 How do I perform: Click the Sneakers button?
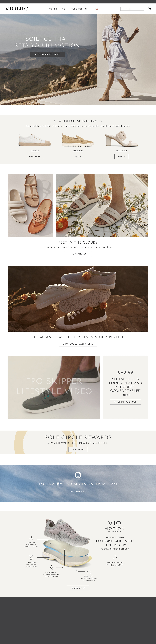point(35,156)
